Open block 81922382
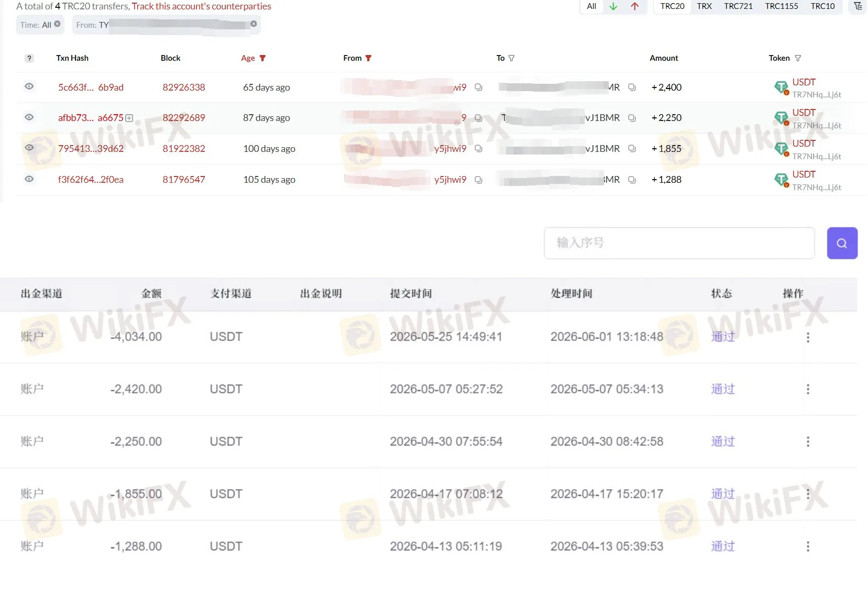Image resolution: width=868 pixels, height=595 pixels. (x=184, y=149)
